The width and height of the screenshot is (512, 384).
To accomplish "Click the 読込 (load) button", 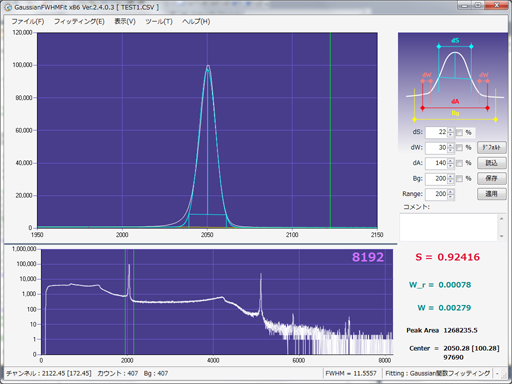I will click(x=492, y=163).
